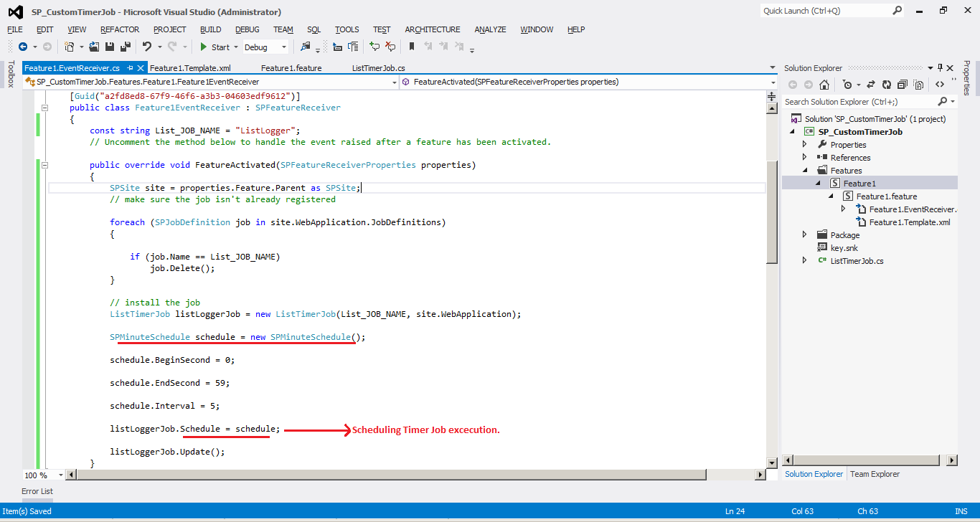The width and height of the screenshot is (980, 522).
Task: Open the Toolbox side panel
Action: 11,75
